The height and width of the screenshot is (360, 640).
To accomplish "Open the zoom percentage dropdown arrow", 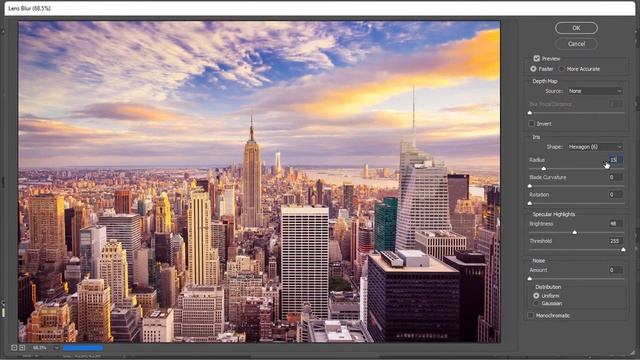I will (x=56, y=348).
